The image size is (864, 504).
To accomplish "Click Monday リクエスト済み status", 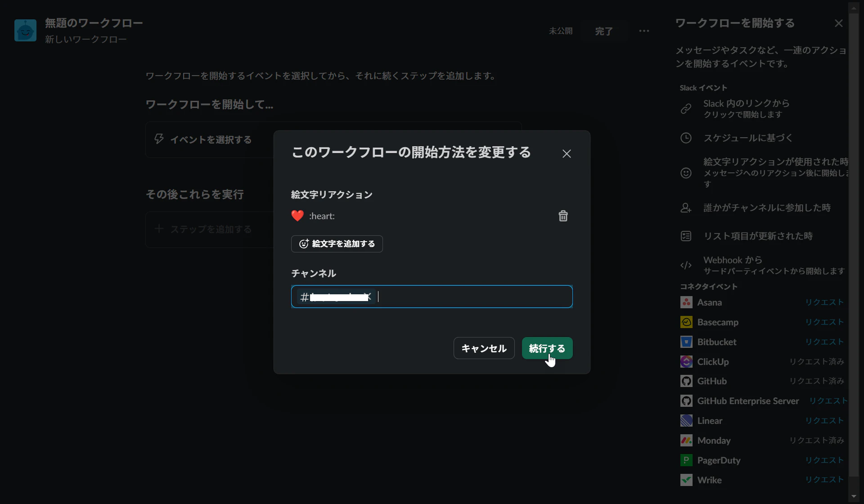I will 817,441.
